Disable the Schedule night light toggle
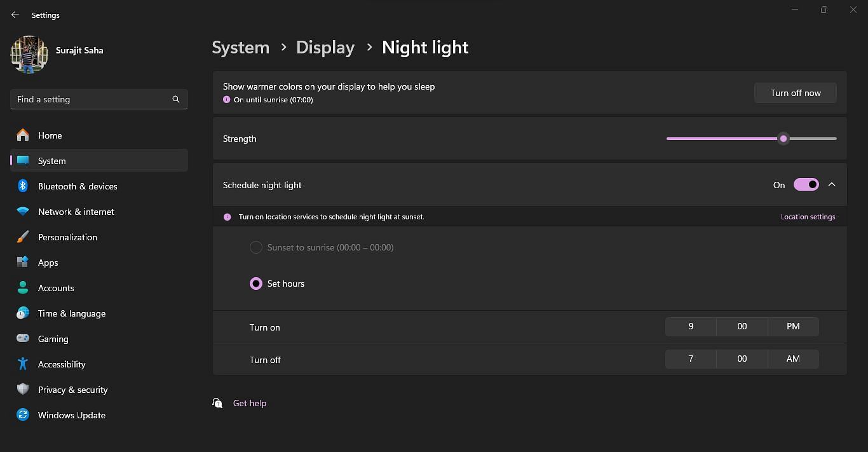The width and height of the screenshot is (868, 452). 806,185
